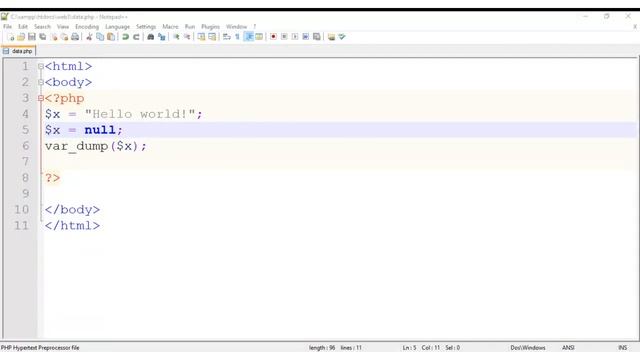The width and height of the screenshot is (640, 360).
Task: Click the Stop Recording macro icon
Action: 284,37
